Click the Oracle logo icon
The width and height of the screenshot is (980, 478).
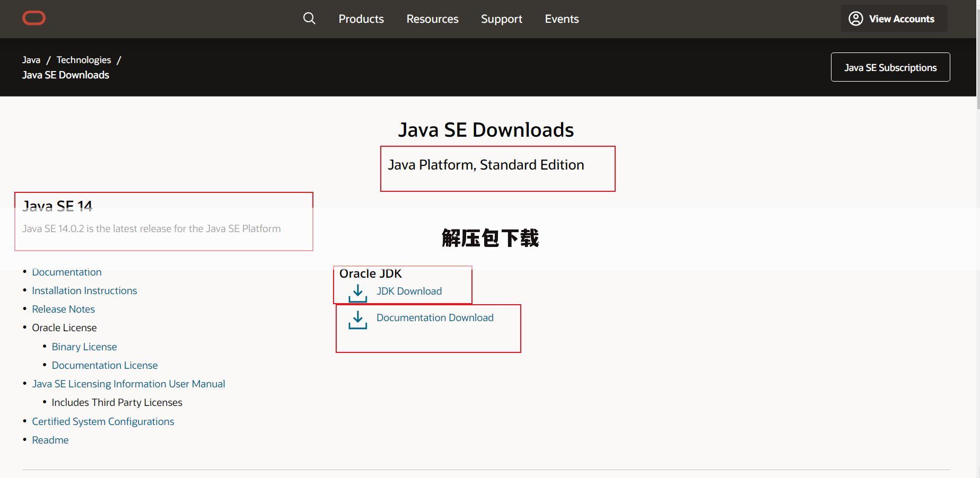click(34, 19)
